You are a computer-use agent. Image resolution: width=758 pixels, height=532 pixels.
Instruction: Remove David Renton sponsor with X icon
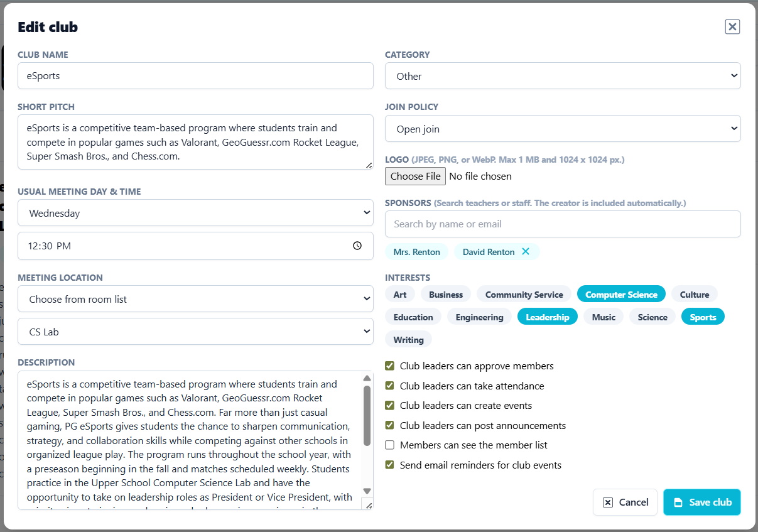(526, 252)
